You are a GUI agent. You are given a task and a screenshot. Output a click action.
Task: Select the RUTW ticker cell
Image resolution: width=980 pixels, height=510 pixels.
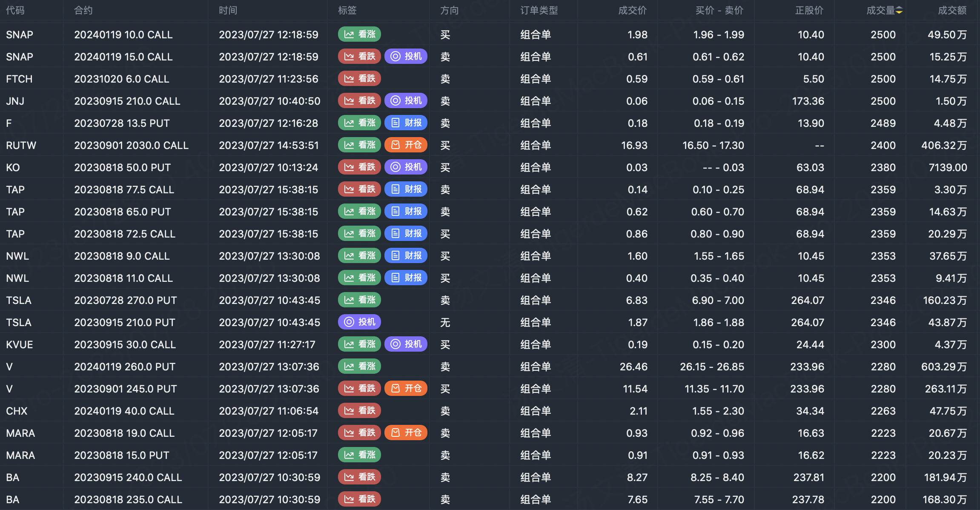pos(21,145)
